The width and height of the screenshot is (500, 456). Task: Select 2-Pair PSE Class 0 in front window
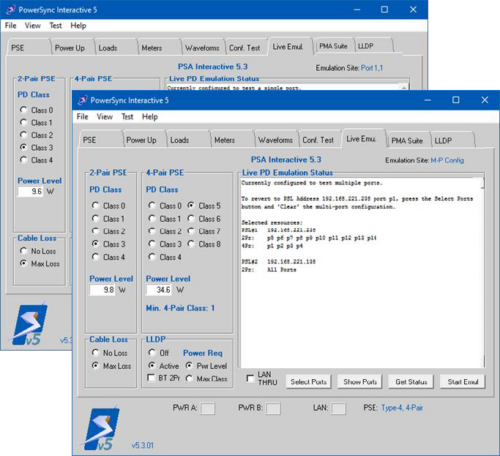(95, 205)
